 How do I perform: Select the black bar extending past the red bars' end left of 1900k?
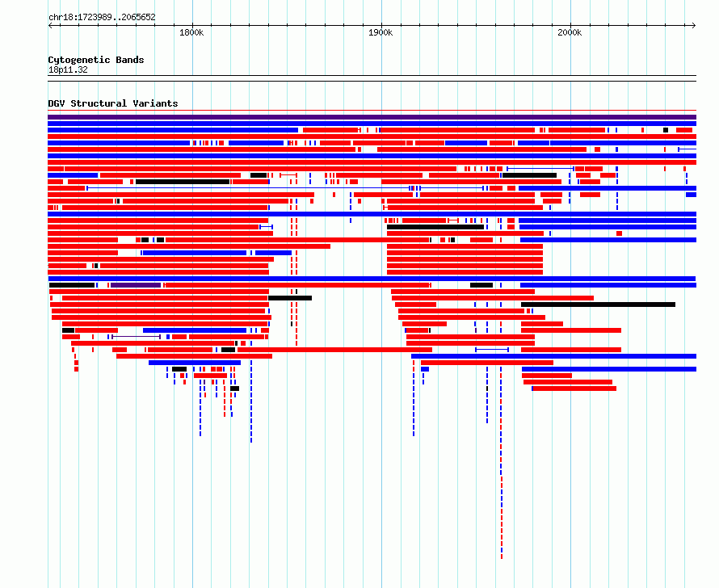pyautogui.click(x=290, y=298)
